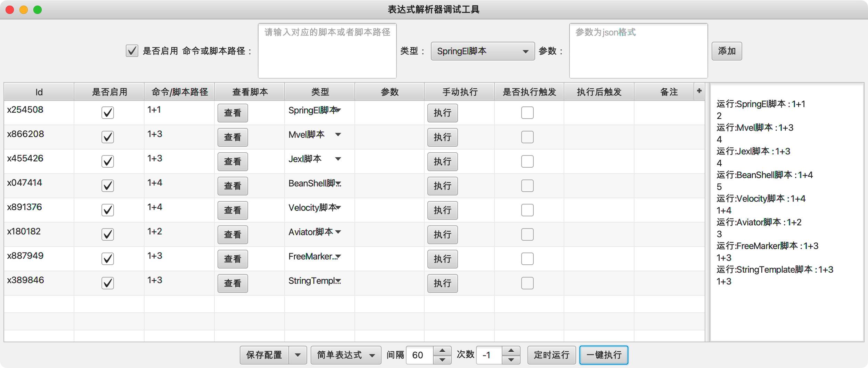Run 执行 for row x180182
The width and height of the screenshot is (868, 368).
coord(442,235)
